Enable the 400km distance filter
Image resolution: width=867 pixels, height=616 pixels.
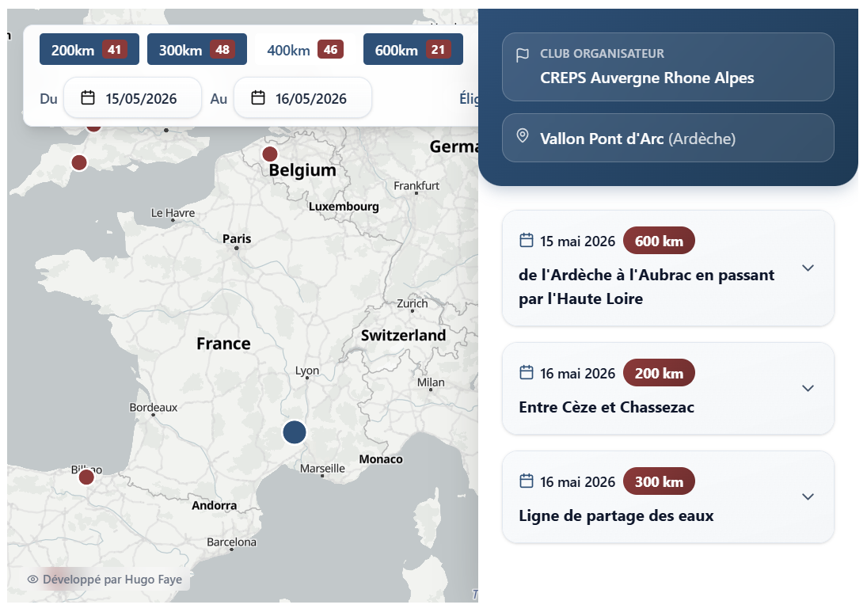point(304,50)
